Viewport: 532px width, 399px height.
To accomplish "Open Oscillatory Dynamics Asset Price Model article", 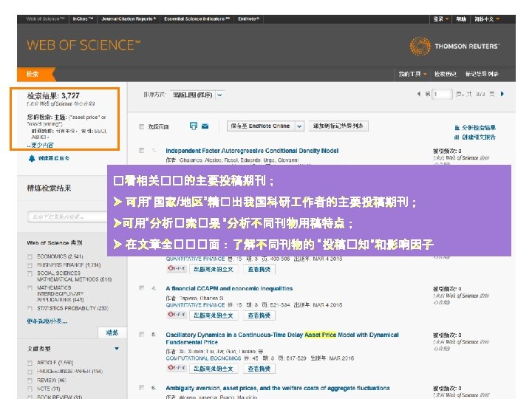I will point(282,338).
